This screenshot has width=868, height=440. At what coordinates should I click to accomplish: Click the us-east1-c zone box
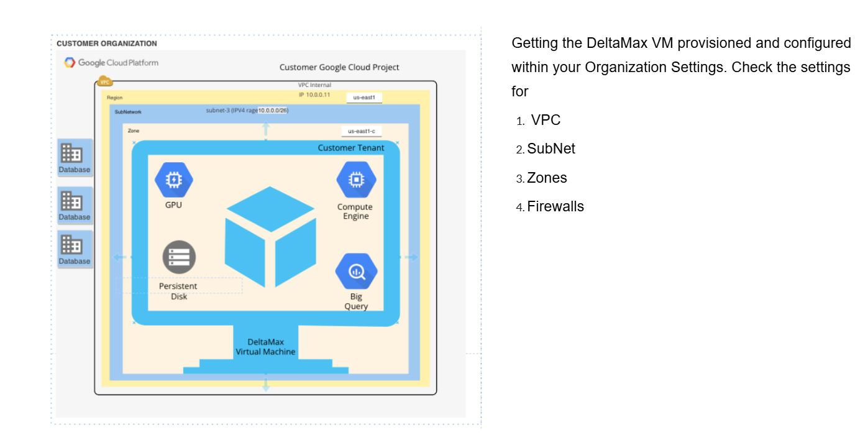360,131
